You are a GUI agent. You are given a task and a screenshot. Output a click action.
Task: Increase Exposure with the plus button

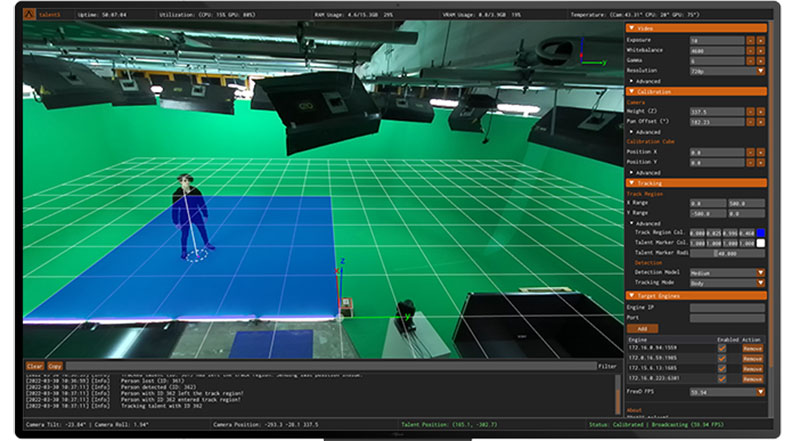pos(761,40)
